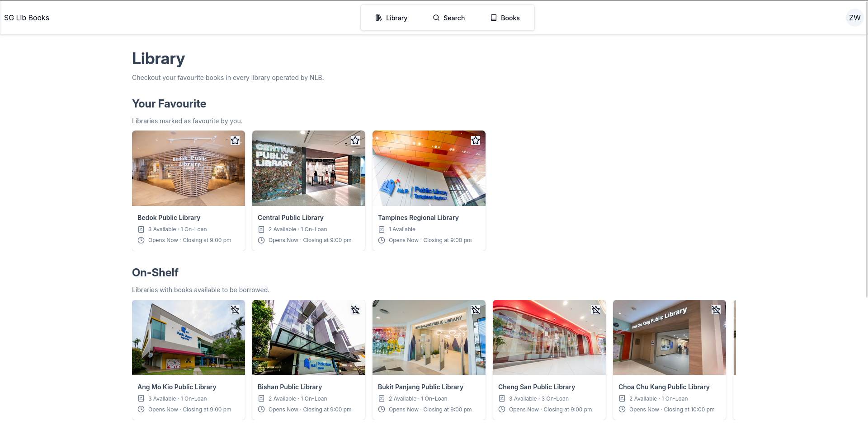Image resolution: width=868 pixels, height=434 pixels.
Task: Click the availability icon under Bedok Public Library
Action: [141, 229]
